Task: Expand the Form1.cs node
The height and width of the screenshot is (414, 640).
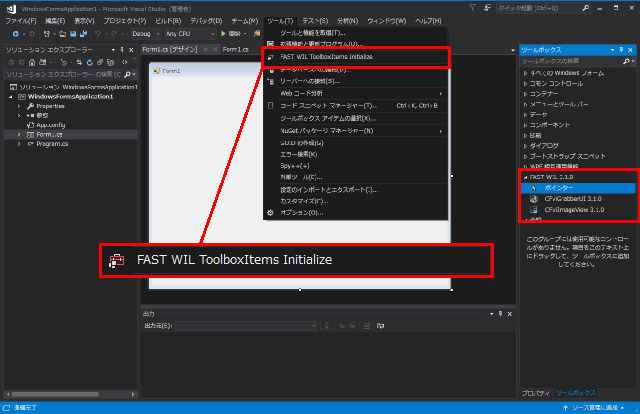Action: click(x=19, y=134)
